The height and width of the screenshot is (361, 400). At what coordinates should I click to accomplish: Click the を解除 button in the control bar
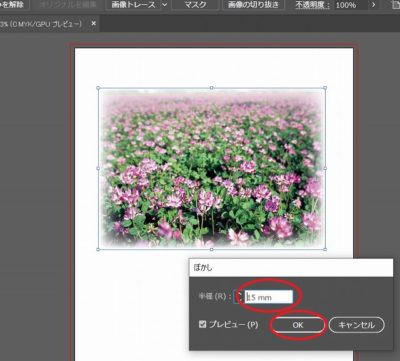(x=12, y=5)
